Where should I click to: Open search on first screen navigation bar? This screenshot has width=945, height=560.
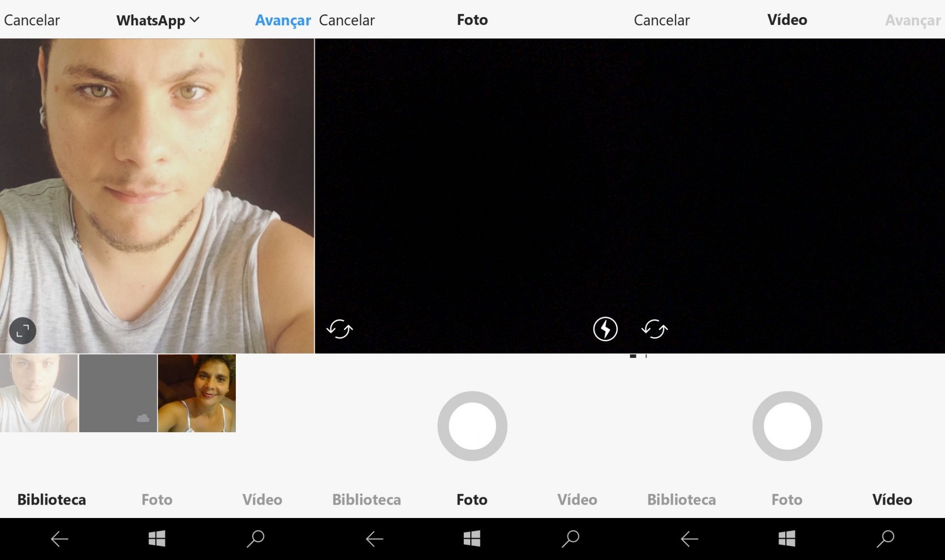click(x=255, y=538)
